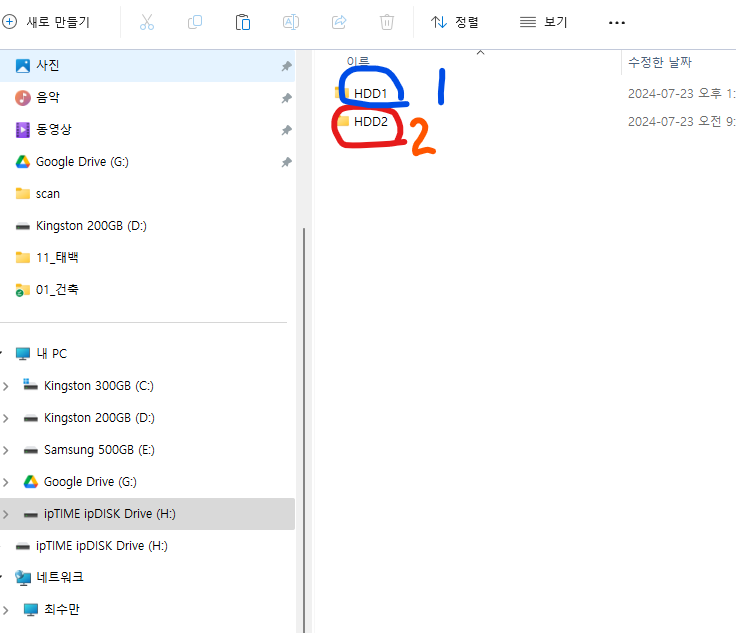Select Pictures (사진) in quick access
The height and width of the screenshot is (633, 736).
pos(147,66)
